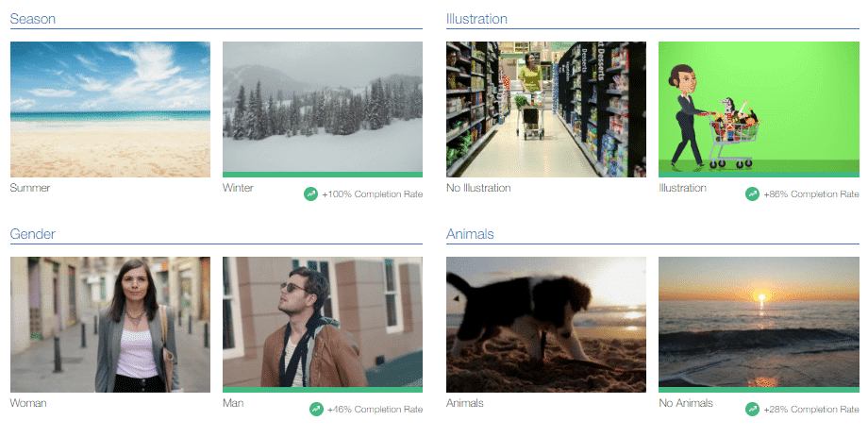Click the green trend icon beside +28% Completion Rate
Image resolution: width=868 pixels, height=437 pixels.
click(752, 410)
